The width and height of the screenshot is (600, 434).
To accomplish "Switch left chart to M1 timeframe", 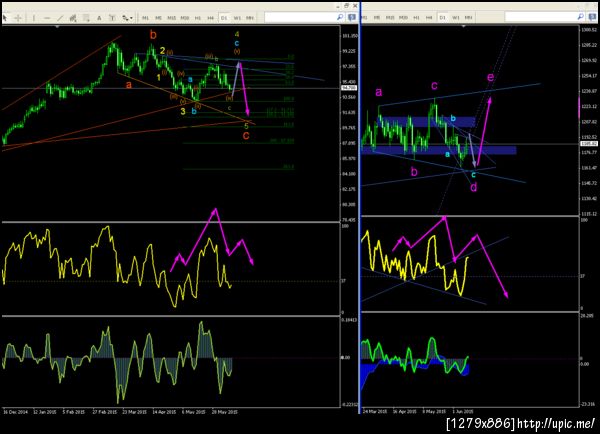I will pos(145,18).
